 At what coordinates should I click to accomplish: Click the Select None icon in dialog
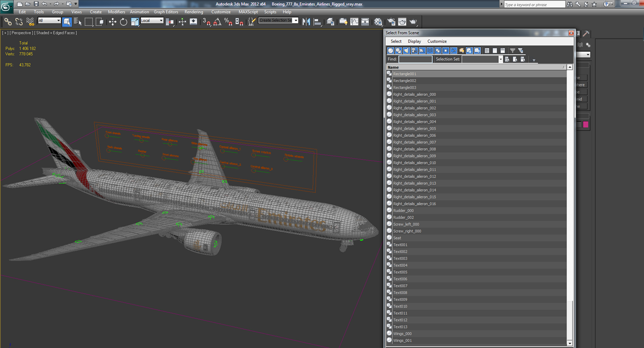pyautogui.click(x=495, y=50)
